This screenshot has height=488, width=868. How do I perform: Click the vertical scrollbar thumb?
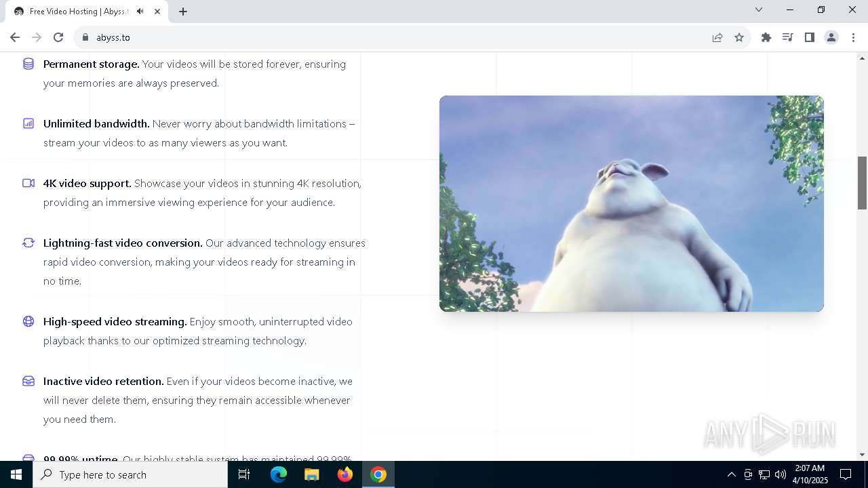tap(862, 183)
